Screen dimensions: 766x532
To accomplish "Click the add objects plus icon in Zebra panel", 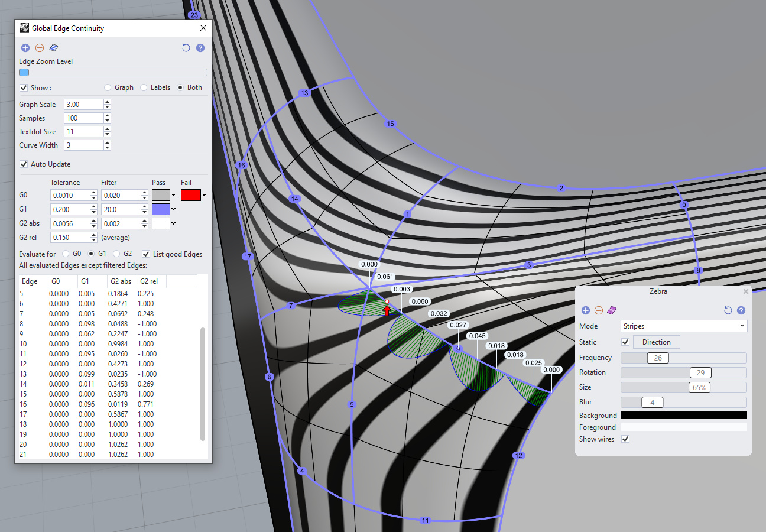I will tap(586, 310).
